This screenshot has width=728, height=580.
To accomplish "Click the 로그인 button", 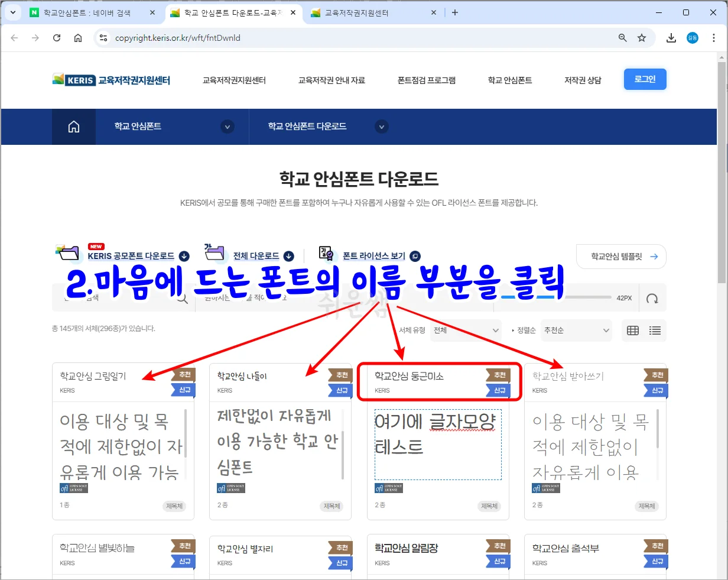I will 645,79.
